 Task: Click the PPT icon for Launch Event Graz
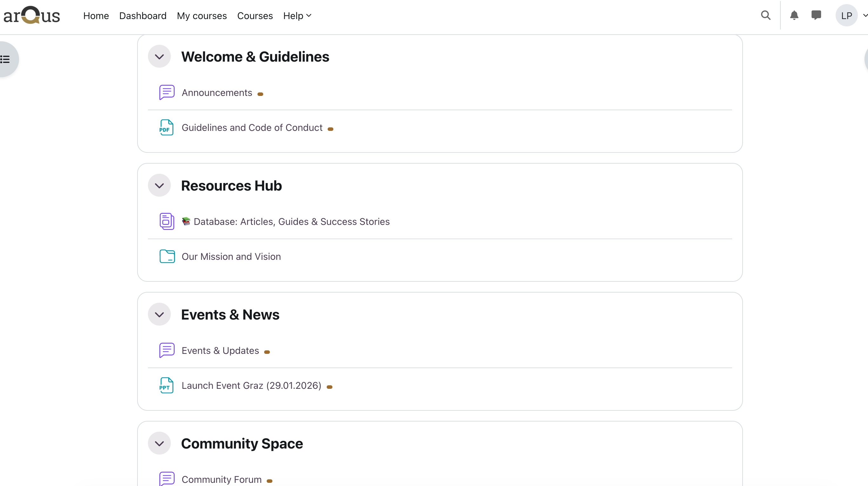tap(166, 385)
